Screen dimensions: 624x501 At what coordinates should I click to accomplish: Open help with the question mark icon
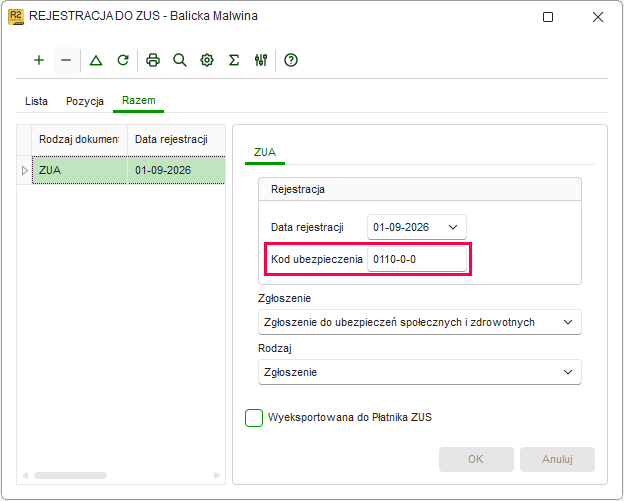[291, 60]
